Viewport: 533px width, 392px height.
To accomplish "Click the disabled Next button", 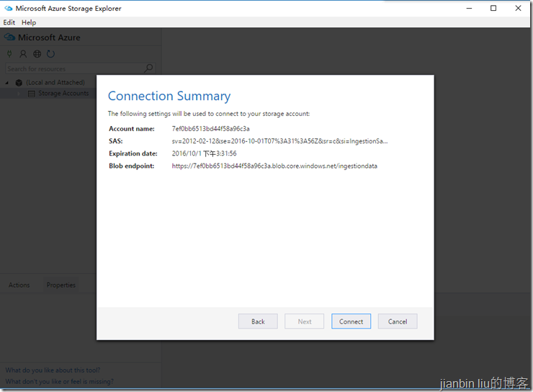I will (304, 321).
